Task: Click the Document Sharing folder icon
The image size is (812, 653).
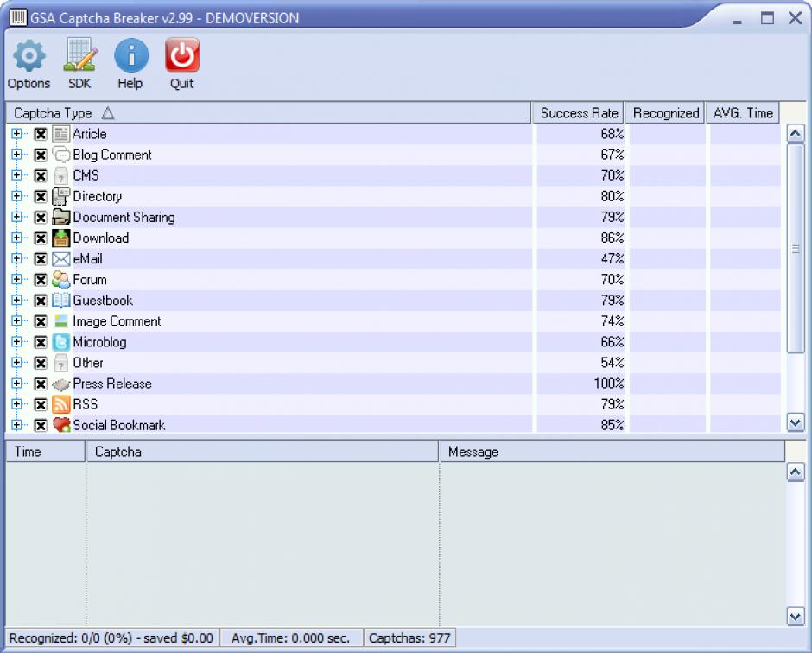Action: coord(61,217)
